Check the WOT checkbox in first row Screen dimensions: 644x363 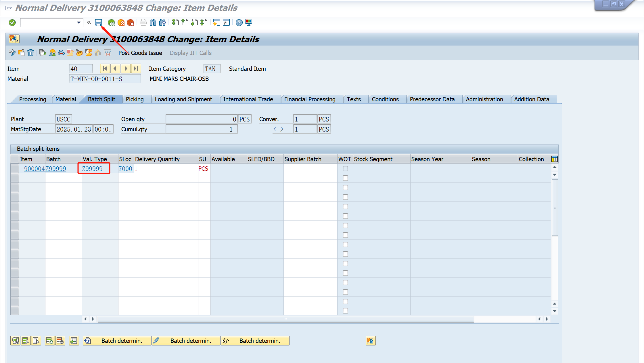coord(345,169)
